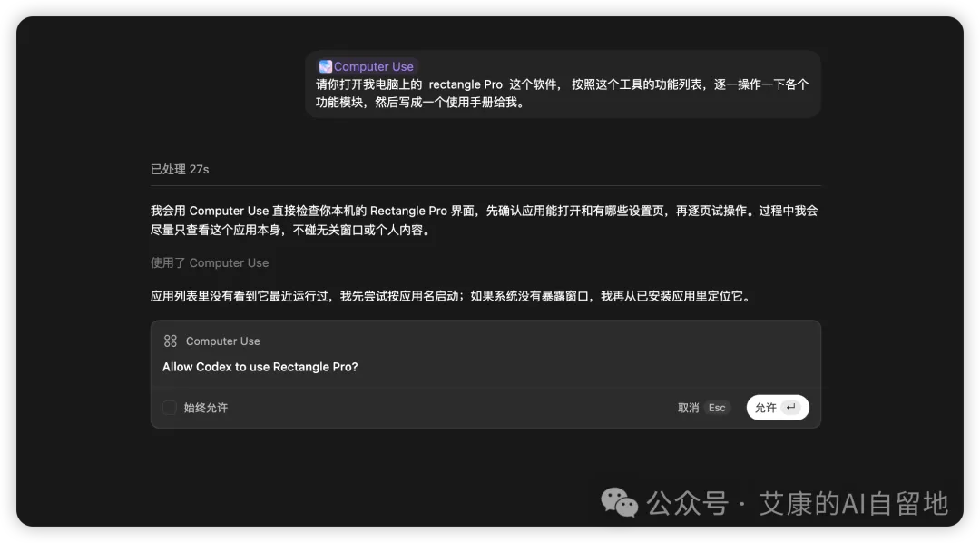Click the 公众号 艾康的AI自留地 watermark text

coord(797,503)
